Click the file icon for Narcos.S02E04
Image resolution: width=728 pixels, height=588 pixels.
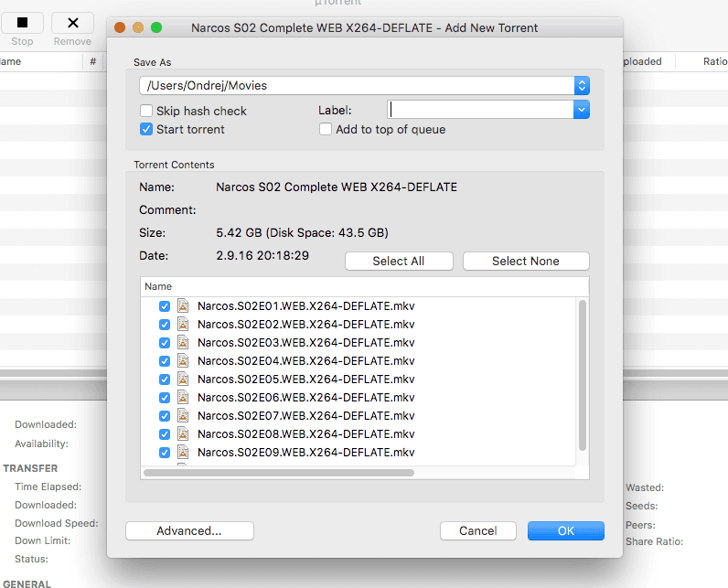183,360
